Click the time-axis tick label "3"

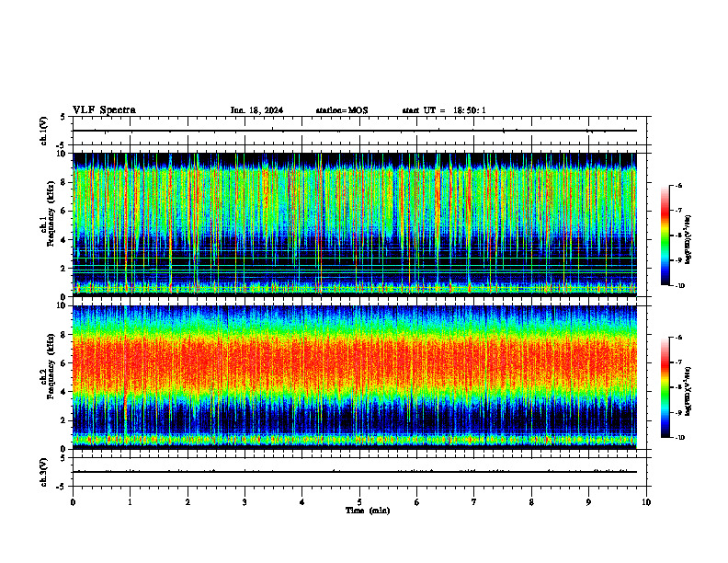[x=245, y=502]
